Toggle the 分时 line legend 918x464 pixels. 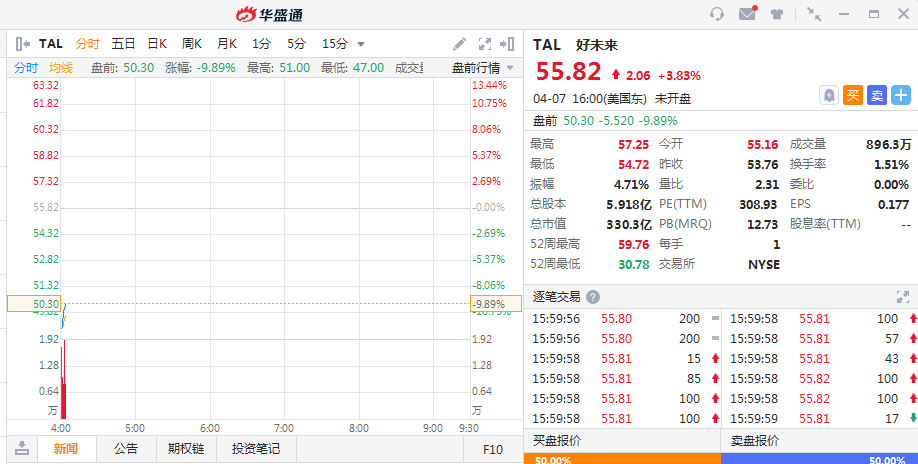coord(26,68)
